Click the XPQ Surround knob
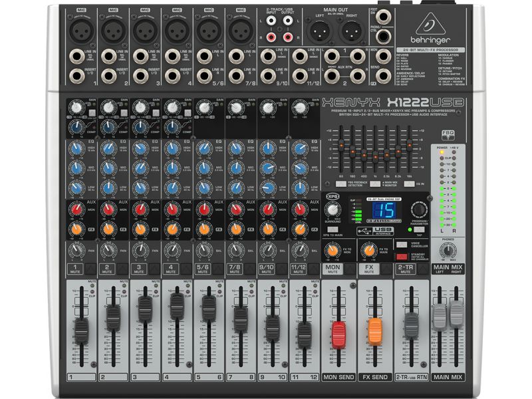532x399 pixels. pyautogui.click(x=332, y=210)
